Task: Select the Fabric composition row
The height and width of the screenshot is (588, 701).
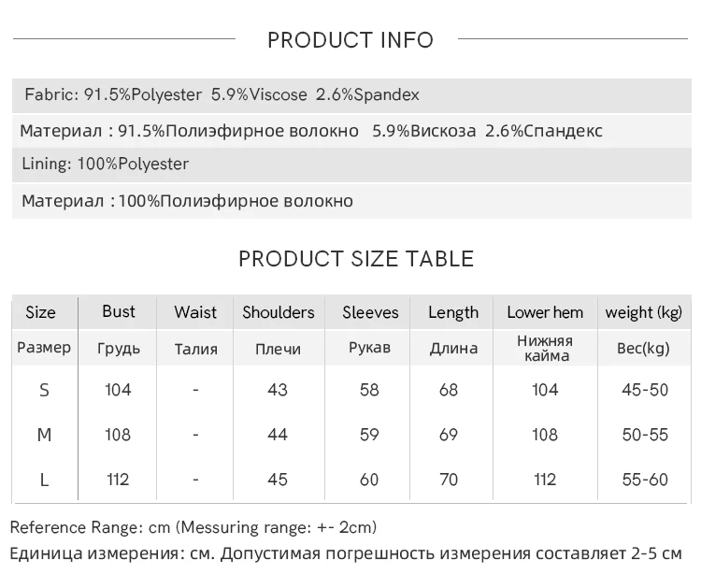Action: point(222,94)
